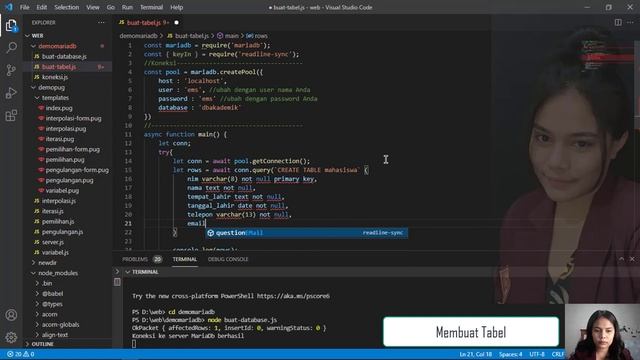640x360 pixels.
Task: Open pengulangan.js file
Action: (x=62, y=232)
